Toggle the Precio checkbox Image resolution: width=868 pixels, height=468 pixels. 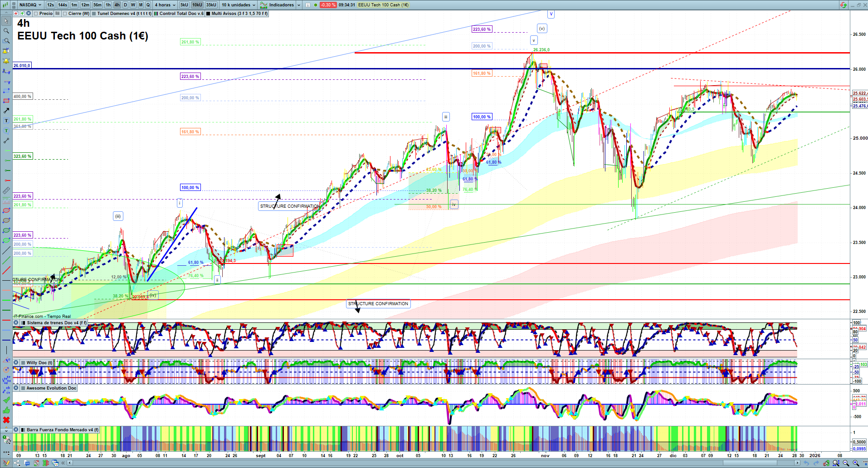pyautogui.click(x=36, y=14)
